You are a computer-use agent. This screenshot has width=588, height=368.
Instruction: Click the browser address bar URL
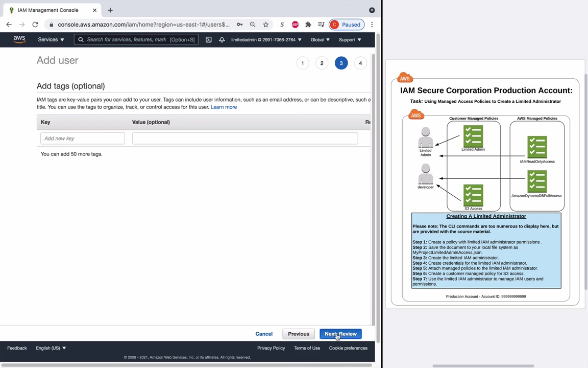coord(143,25)
